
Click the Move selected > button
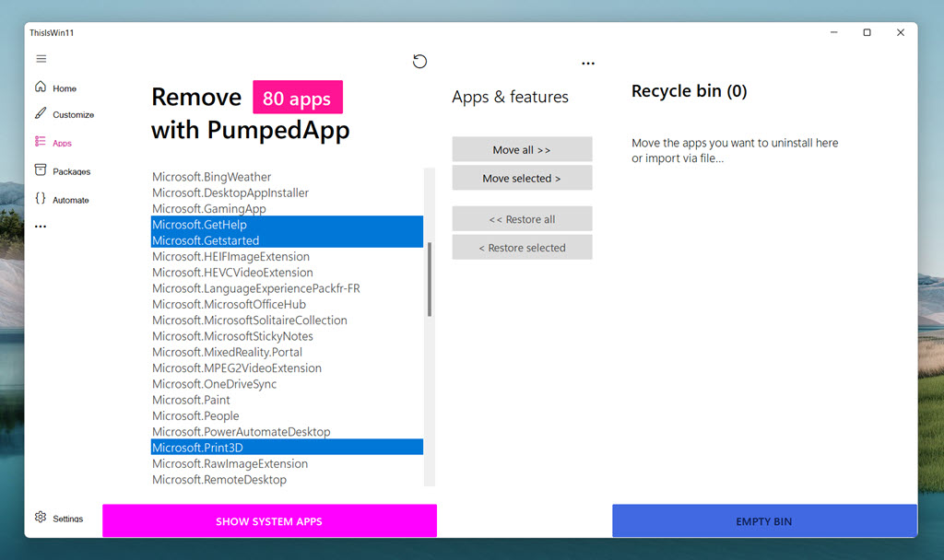(x=522, y=178)
